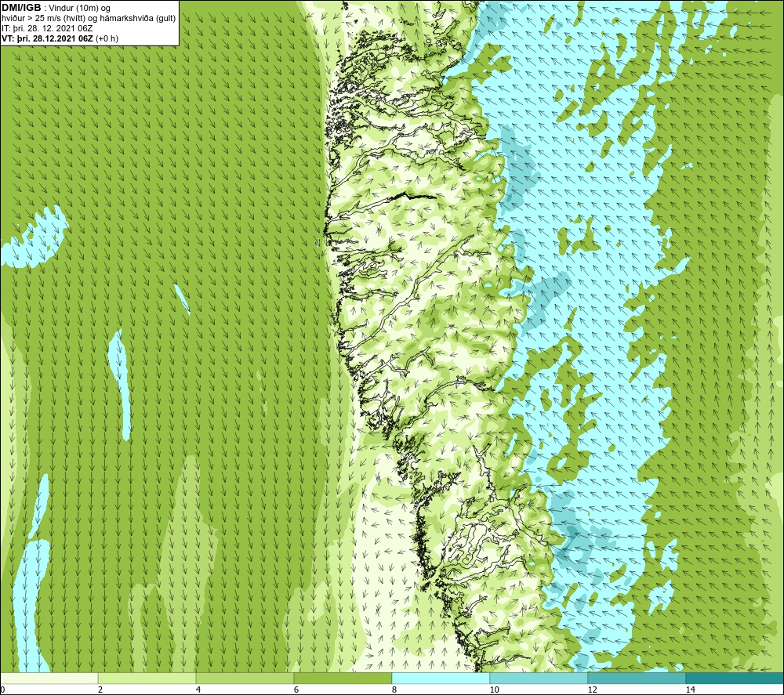Click the legend label '4'
784x695 pixels.
point(198,690)
